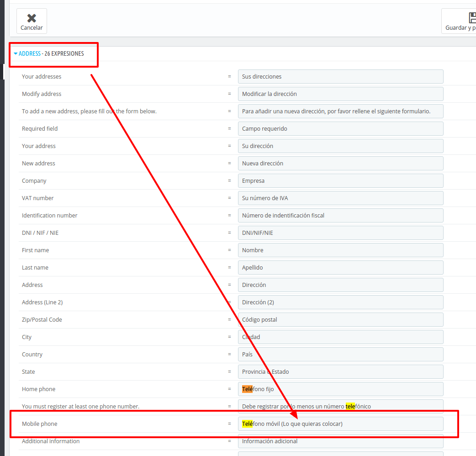Click the 'Su dirección' input field
This screenshot has height=456, width=476.
(x=341, y=146)
